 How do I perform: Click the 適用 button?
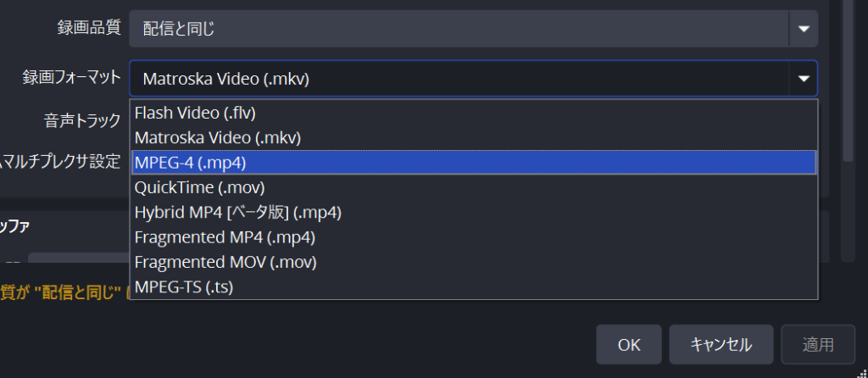pos(818,345)
